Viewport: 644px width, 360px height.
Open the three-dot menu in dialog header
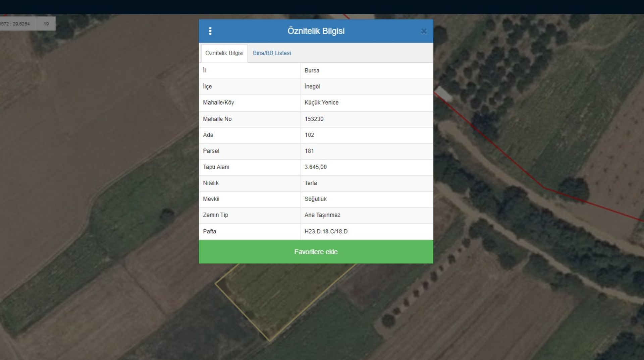(210, 31)
